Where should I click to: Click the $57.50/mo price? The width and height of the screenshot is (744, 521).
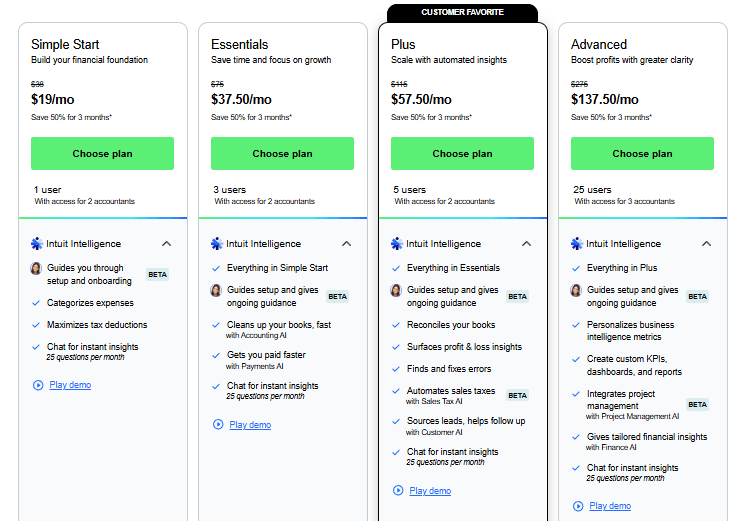pos(421,99)
